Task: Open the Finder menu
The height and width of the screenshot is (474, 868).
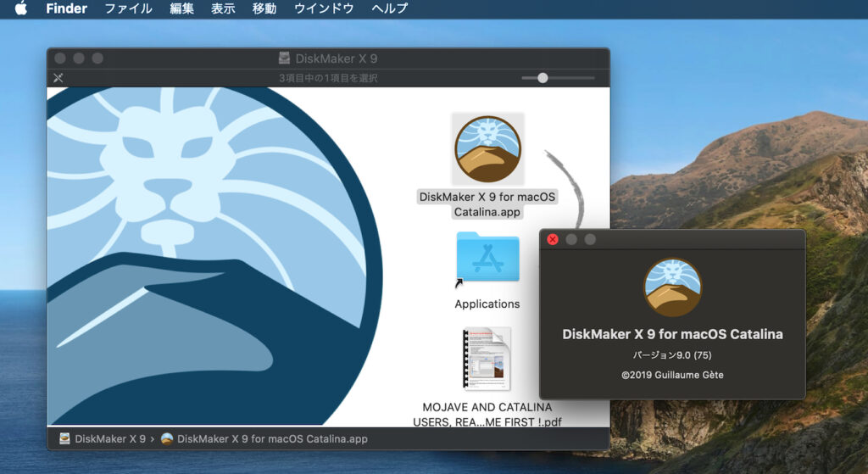Action: 66,8
